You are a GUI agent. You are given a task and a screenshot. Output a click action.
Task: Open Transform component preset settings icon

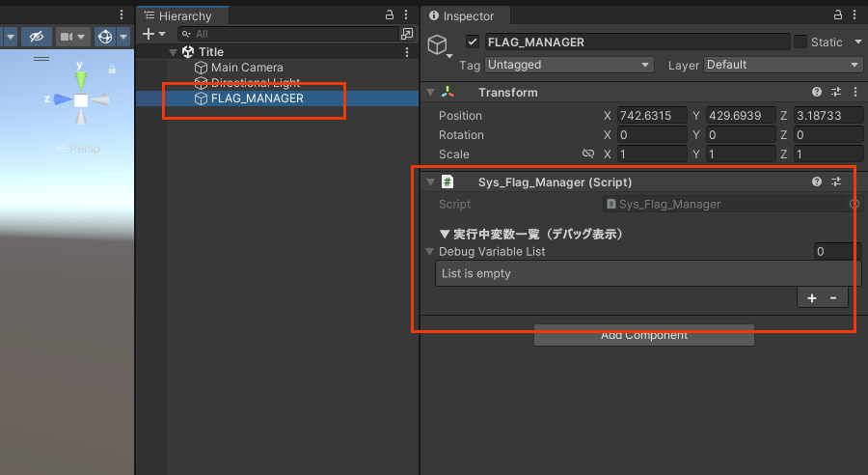pos(836,93)
